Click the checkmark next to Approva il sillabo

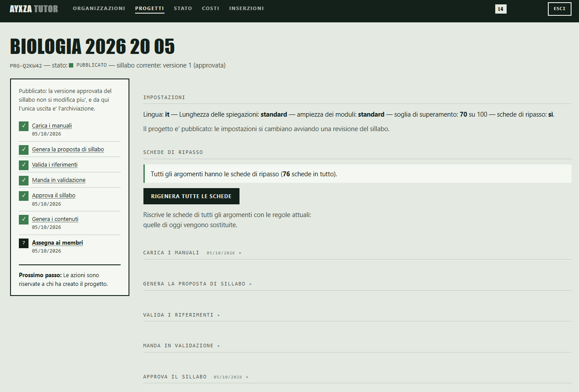[24, 196]
